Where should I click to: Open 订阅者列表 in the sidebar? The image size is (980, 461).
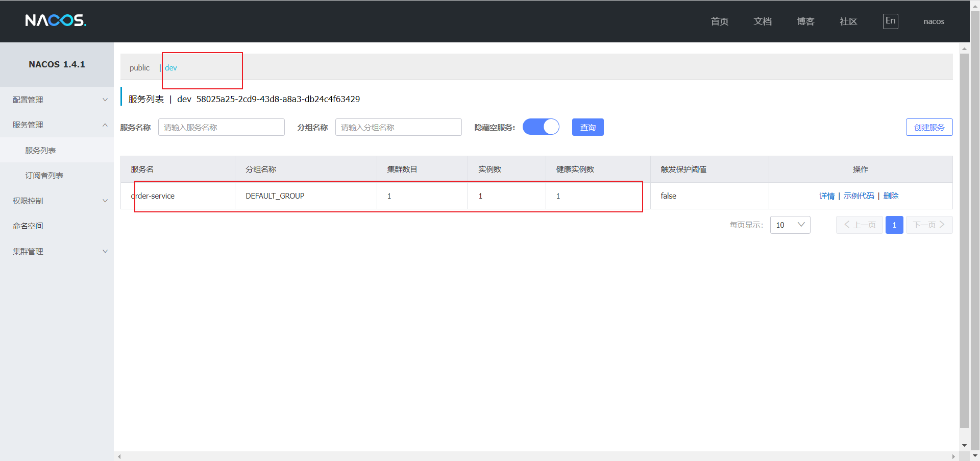tap(57, 175)
